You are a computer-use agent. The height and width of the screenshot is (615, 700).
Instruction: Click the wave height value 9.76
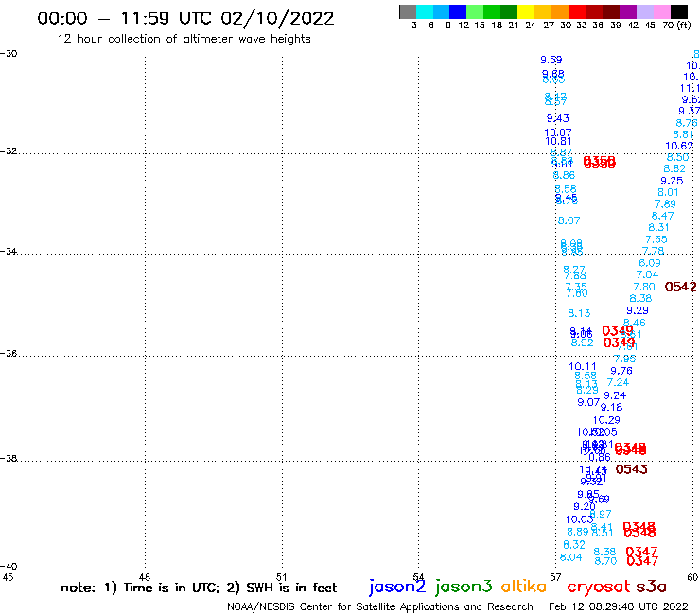621,371
